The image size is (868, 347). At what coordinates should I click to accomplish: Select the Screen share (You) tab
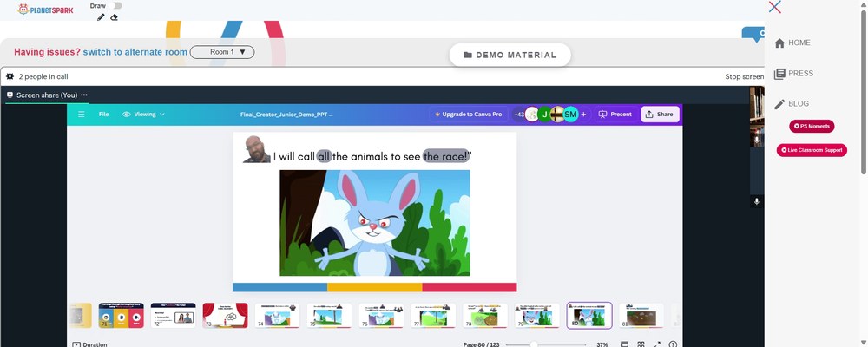47,95
